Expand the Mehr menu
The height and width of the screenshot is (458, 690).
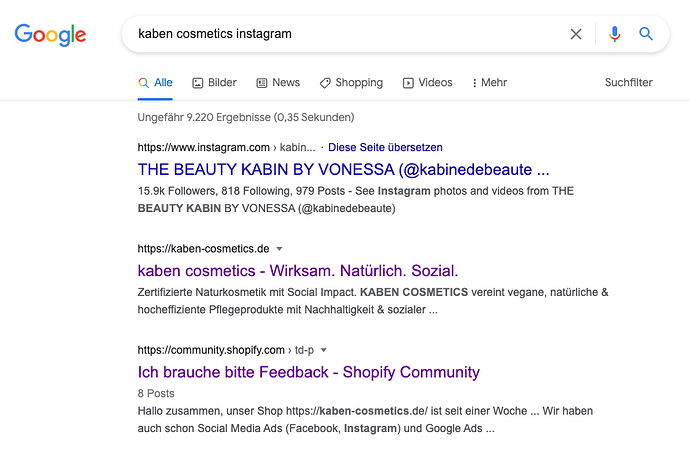click(489, 83)
